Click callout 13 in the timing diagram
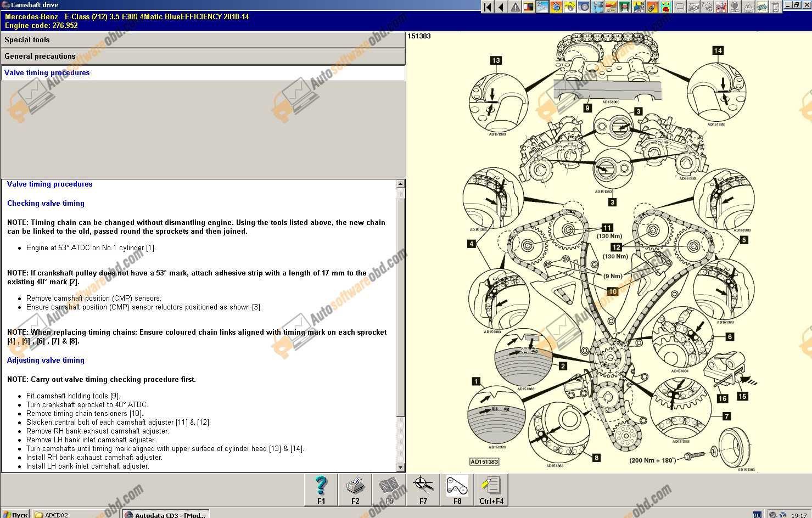This screenshot has height=518, width=812. [496, 60]
